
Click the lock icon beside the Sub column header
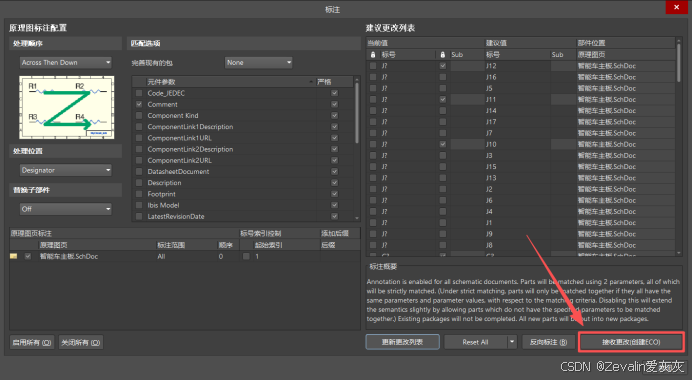443,55
